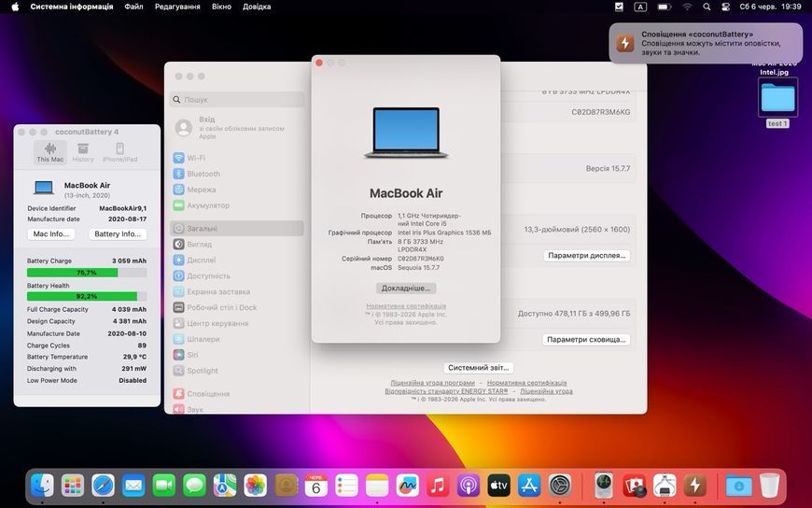Open Control Center in the menu bar

[725, 7]
